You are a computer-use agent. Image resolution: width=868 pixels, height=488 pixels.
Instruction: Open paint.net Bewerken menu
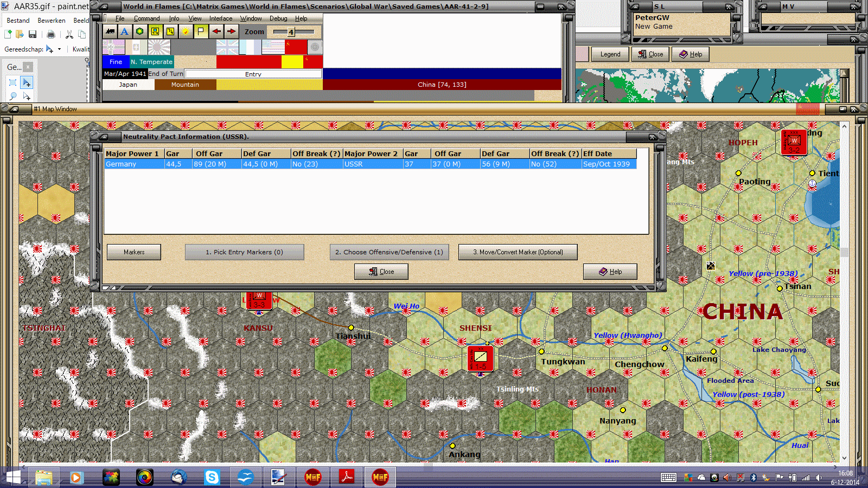pos(52,21)
